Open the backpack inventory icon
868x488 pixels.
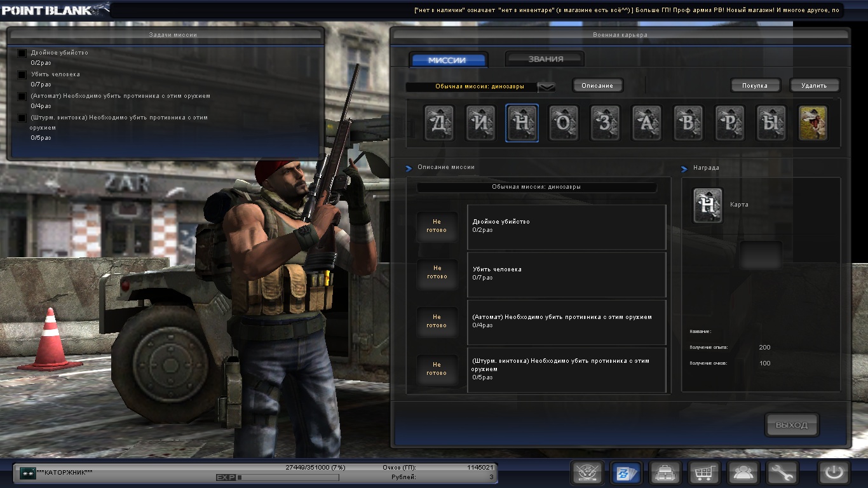(665, 473)
